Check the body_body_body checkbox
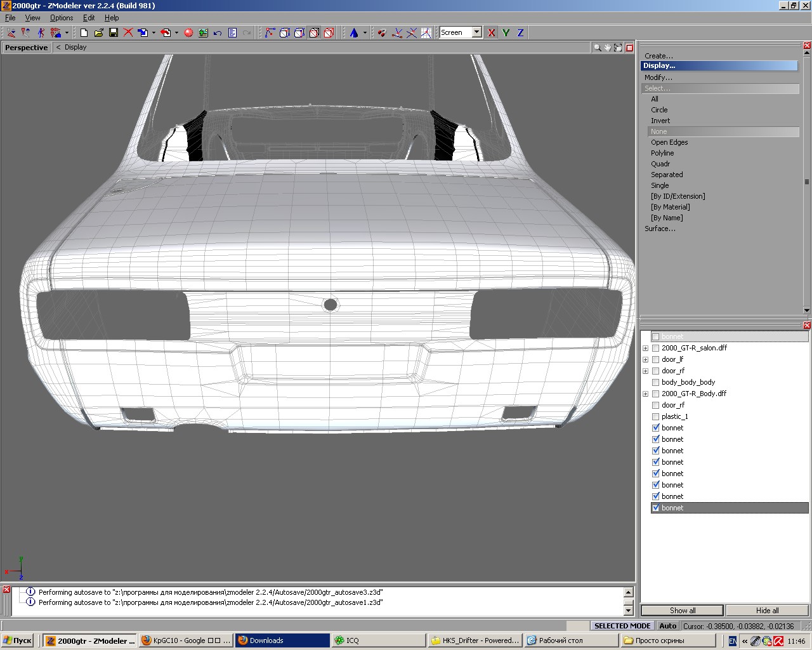The width and height of the screenshot is (812, 650). [x=656, y=382]
